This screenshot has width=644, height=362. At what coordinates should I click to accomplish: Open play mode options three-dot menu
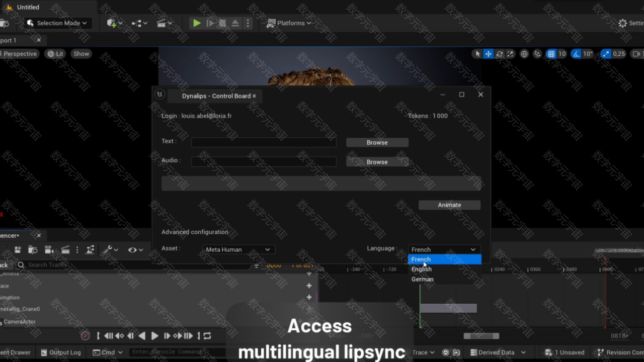[248, 23]
